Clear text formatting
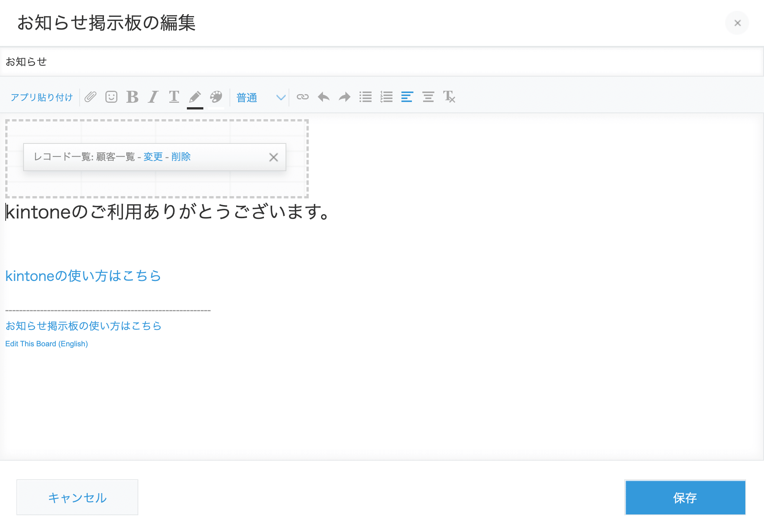This screenshot has height=532, width=764. [449, 97]
